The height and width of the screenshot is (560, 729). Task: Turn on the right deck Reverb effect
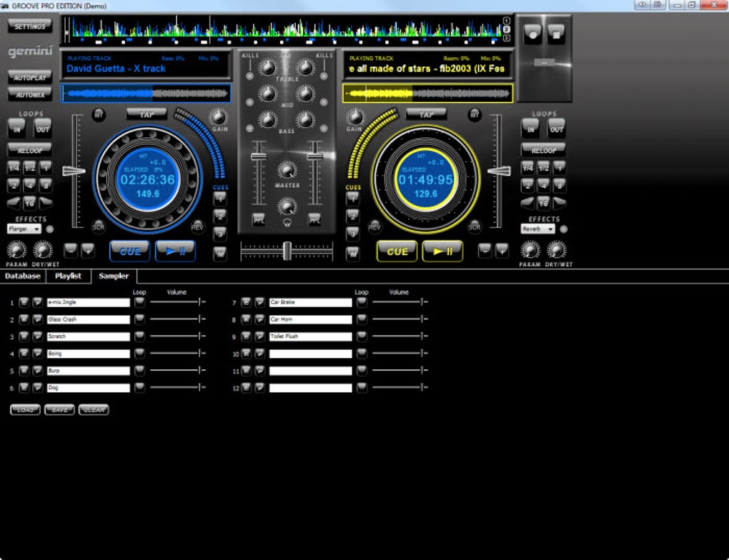coord(563,229)
